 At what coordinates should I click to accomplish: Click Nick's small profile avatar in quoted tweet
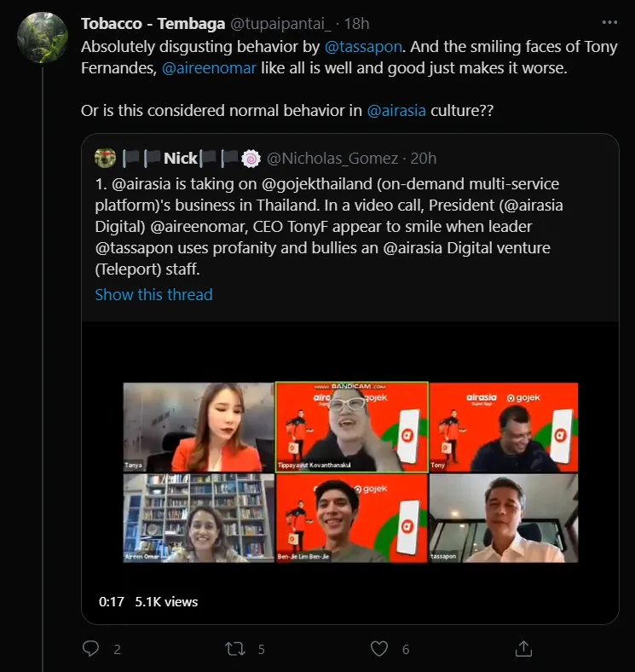point(106,158)
